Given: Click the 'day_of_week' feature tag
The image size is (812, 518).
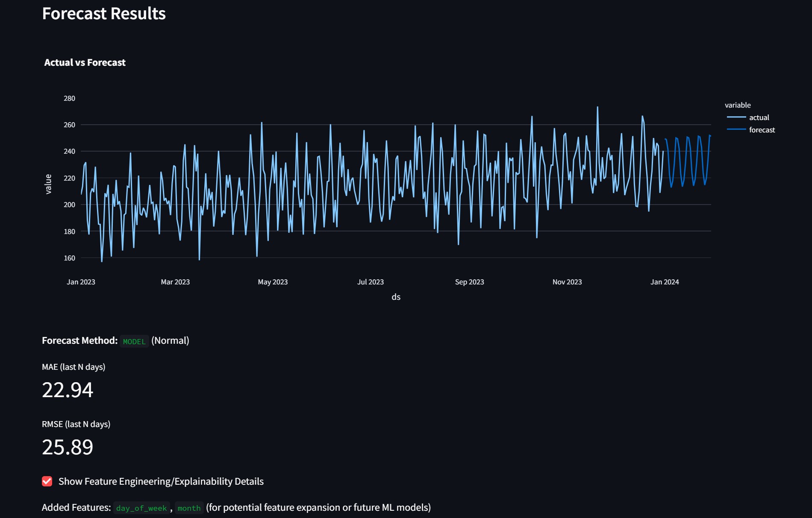Looking at the screenshot, I should [x=141, y=508].
